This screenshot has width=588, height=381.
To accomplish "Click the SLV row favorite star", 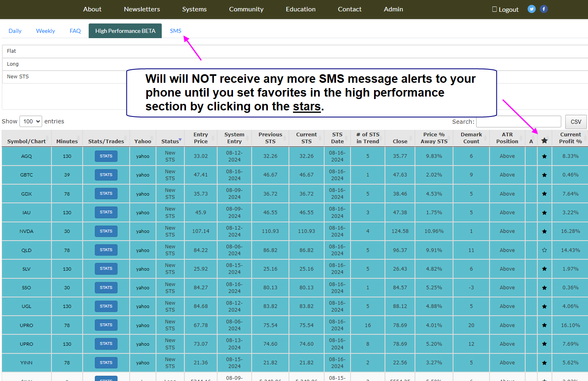I will click(x=544, y=269).
